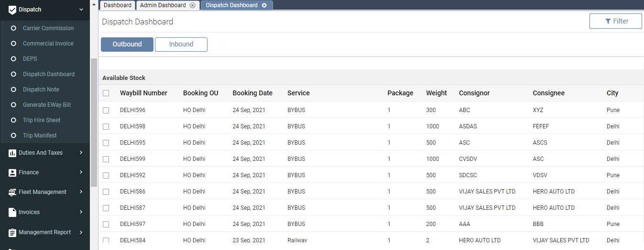Open the Trip Manifest menu item
644x250 pixels.
coord(40,136)
